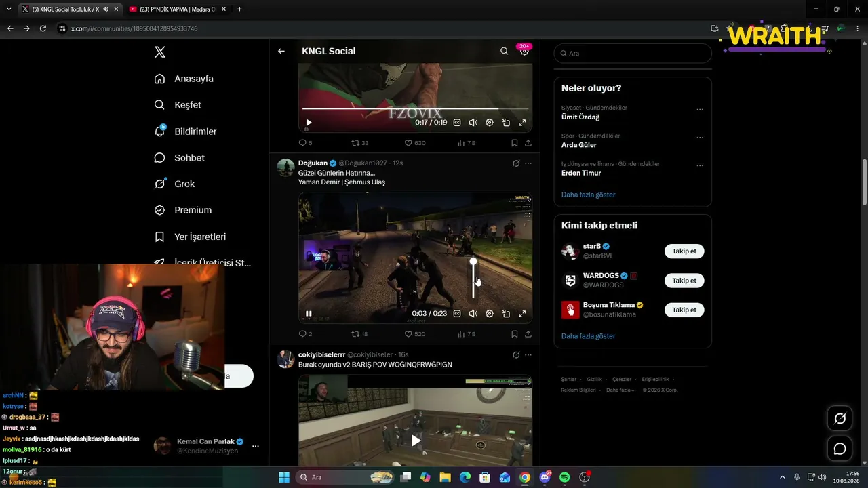This screenshot has width=868, height=488.
Task: Follow Boşuna Tıklama with Takip et
Action: [x=684, y=310]
